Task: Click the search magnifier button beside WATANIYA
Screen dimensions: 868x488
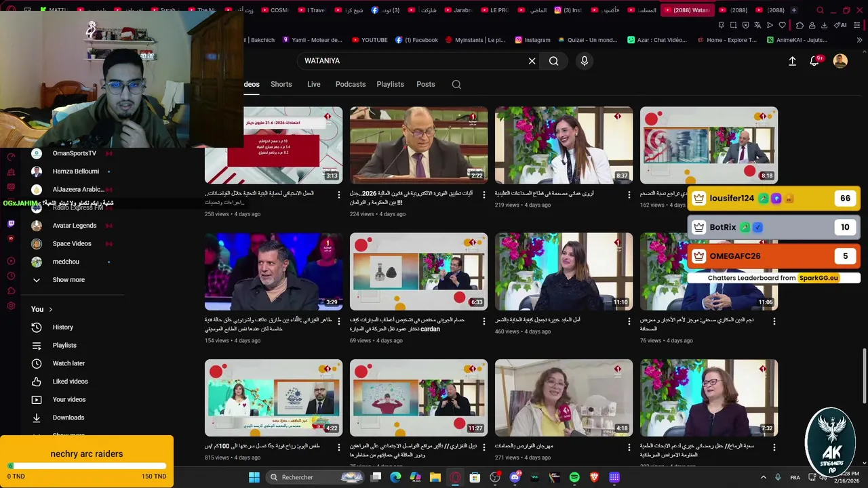Action: click(x=554, y=61)
